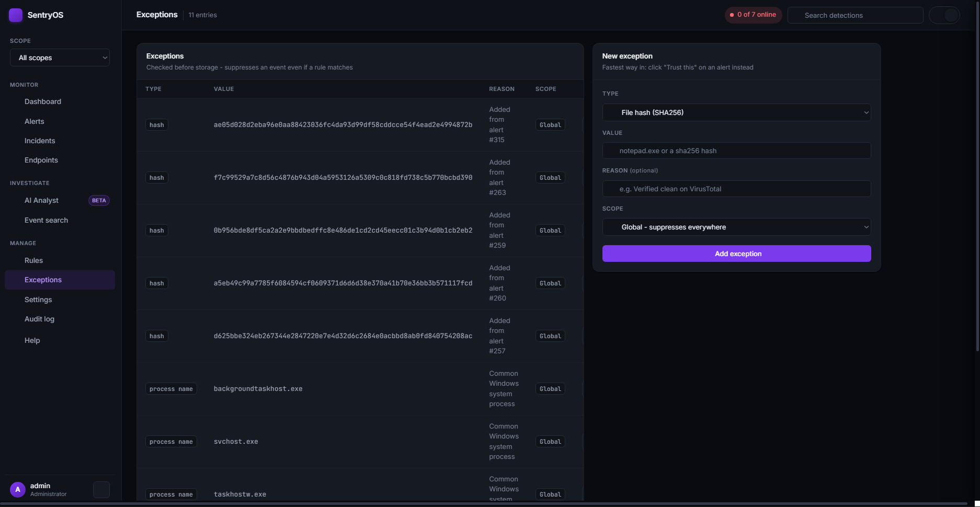
Task: Click the admin username text
Action: (40, 486)
